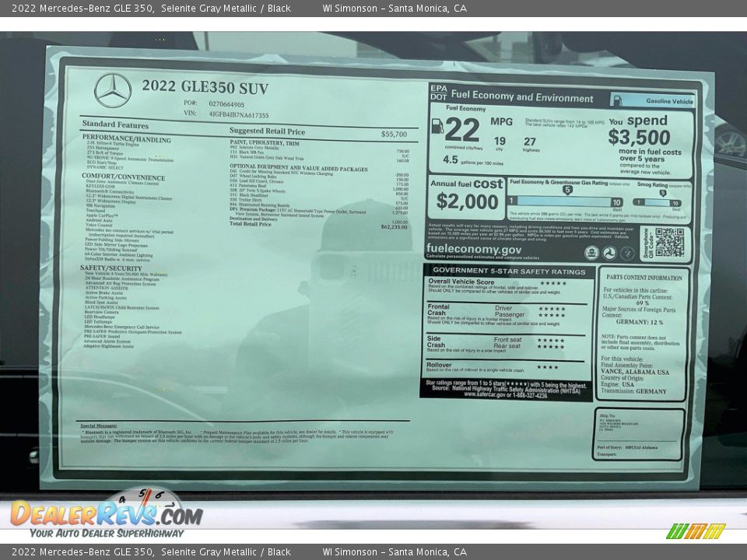Click the 'Transmission: GERMANY' line
The width and height of the screenshot is (747, 560).
pyautogui.click(x=633, y=391)
